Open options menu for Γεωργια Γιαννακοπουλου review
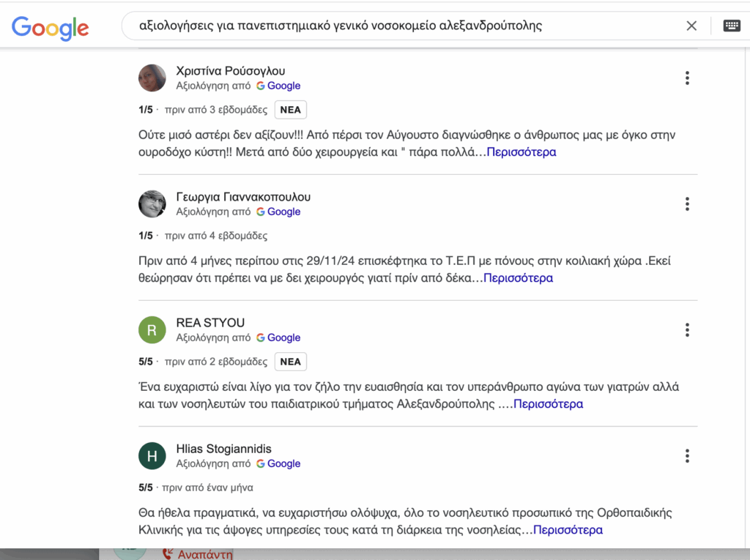The width and height of the screenshot is (750, 560). click(687, 204)
